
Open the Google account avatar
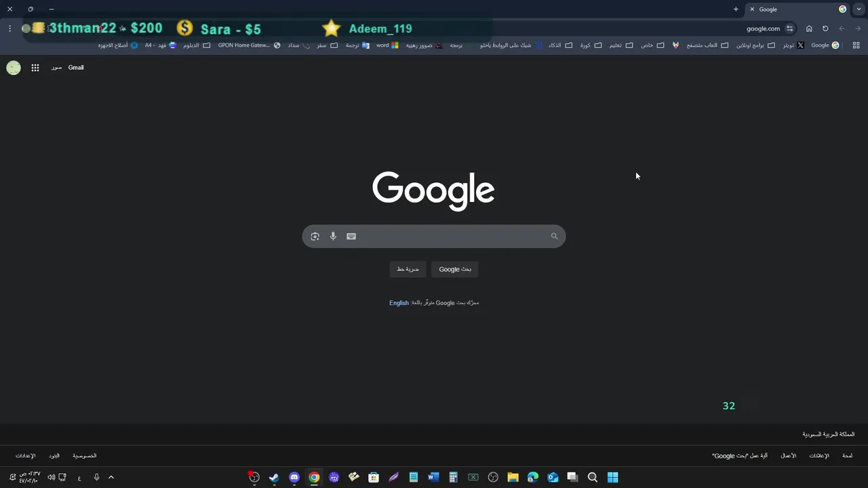[x=14, y=68]
